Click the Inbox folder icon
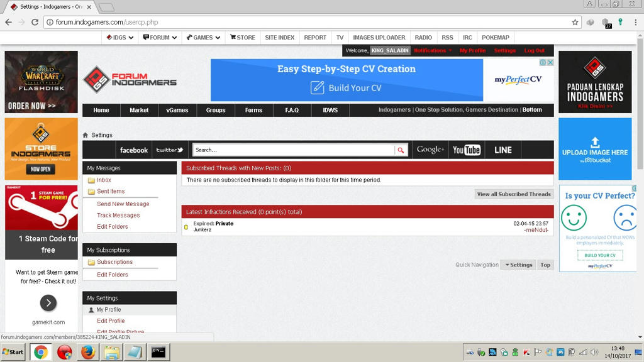 click(91, 180)
